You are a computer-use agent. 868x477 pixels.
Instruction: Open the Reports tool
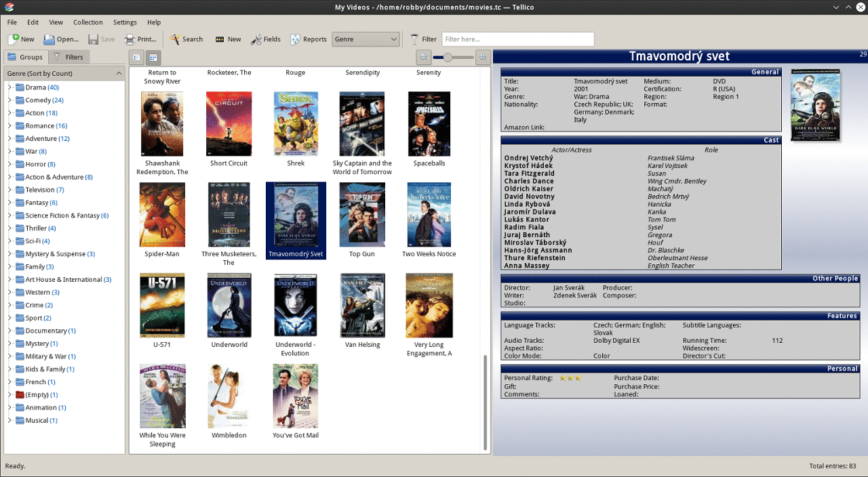(309, 39)
